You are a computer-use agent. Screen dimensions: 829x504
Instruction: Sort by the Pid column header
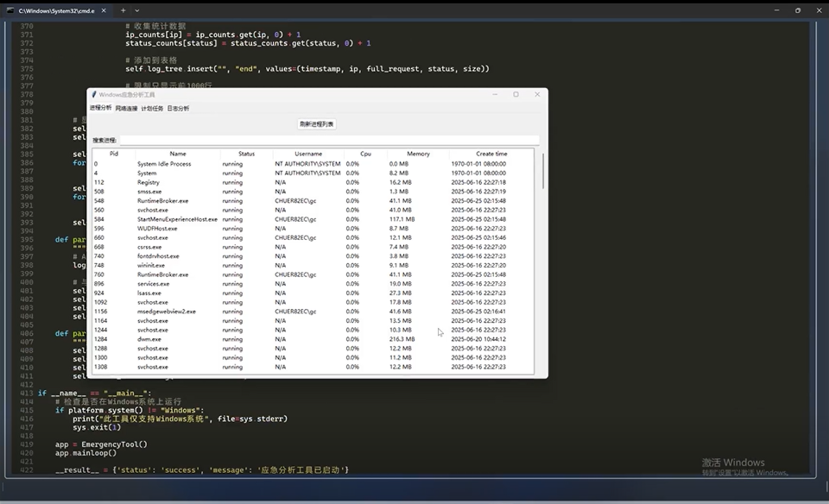114,154
